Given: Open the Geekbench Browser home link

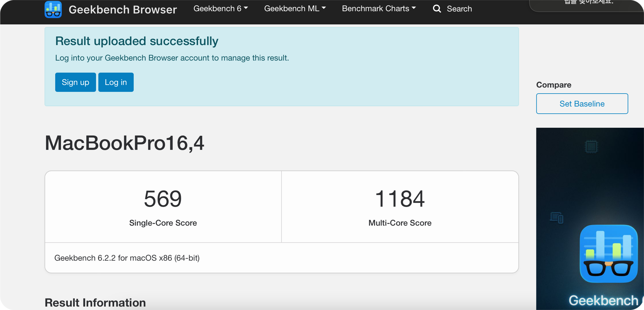Looking at the screenshot, I should 123,9.
